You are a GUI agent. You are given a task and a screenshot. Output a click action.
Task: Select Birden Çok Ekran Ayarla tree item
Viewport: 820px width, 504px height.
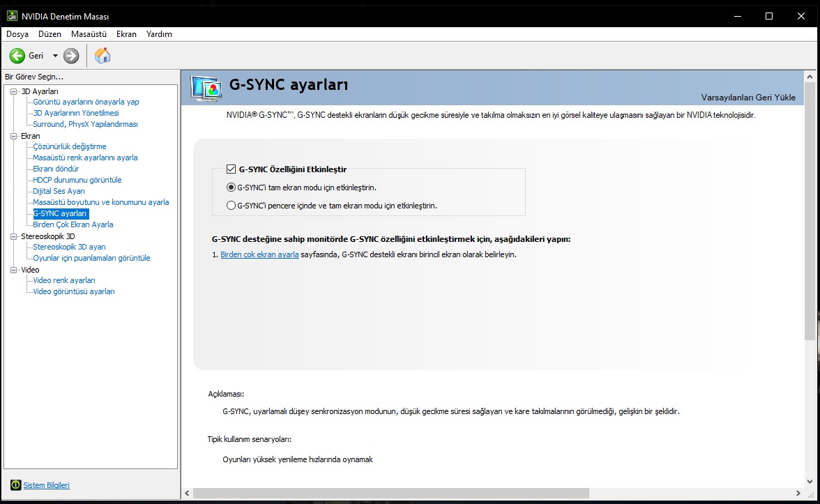73,224
